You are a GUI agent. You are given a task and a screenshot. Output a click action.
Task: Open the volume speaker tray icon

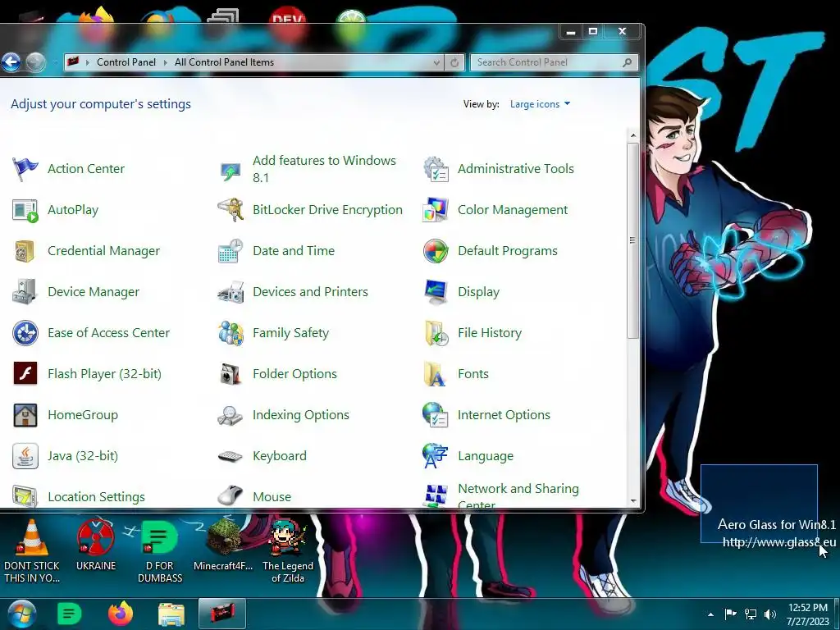point(770,614)
